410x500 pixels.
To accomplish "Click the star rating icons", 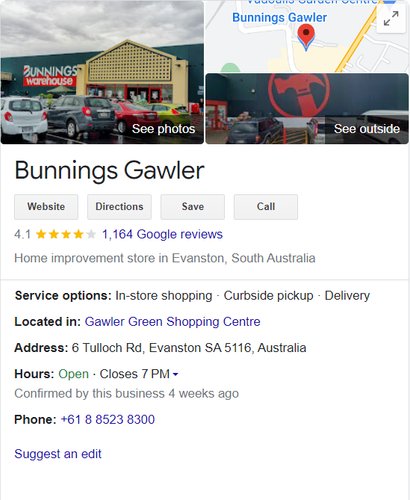I will pos(66,234).
